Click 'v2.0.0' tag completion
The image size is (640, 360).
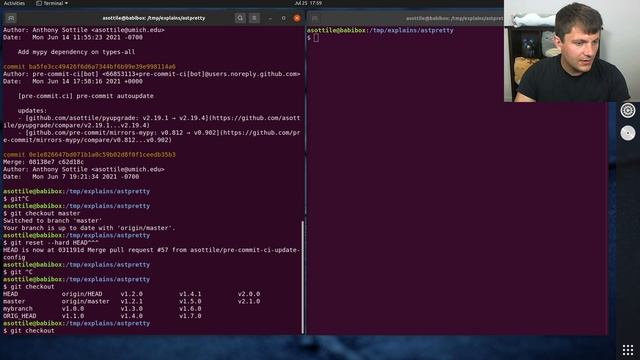(x=249, y=294)
